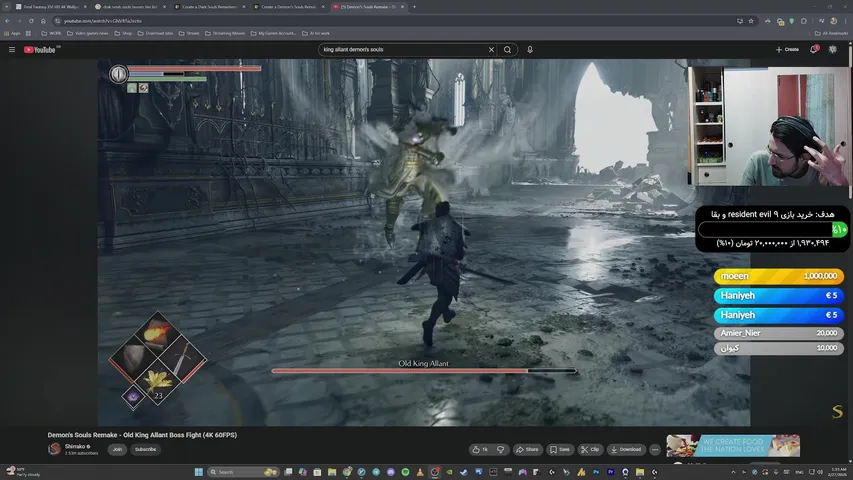The width and height of the screenshot is (853, 480).
Task: Show hidden system tray icons chevron
Action: (x=733, y=472)
